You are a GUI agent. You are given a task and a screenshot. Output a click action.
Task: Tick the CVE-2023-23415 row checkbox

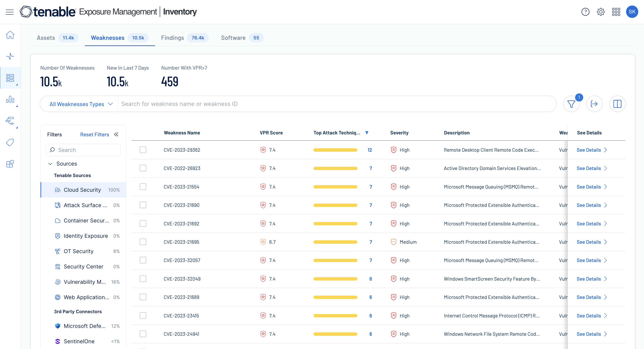coord(143,316)
